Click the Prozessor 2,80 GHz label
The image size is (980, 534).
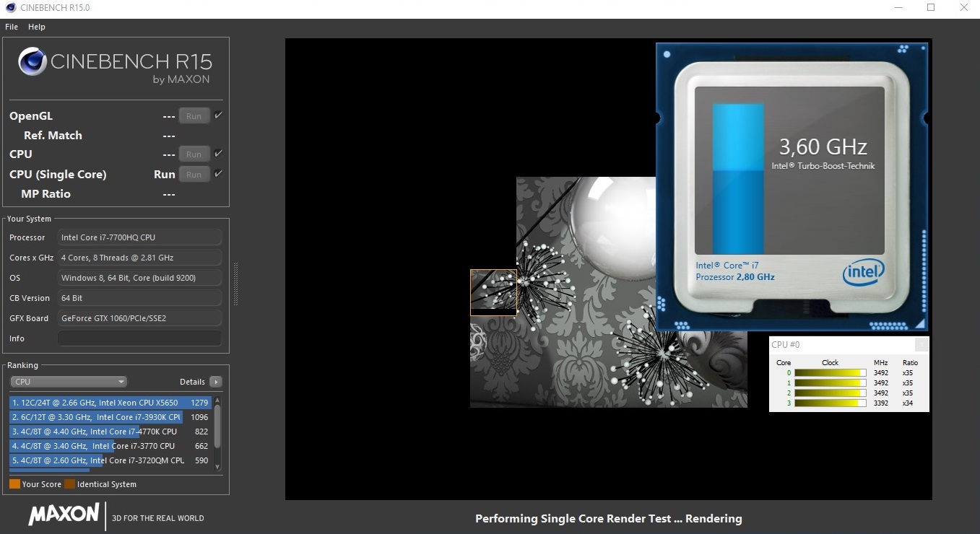coord(735,277)
